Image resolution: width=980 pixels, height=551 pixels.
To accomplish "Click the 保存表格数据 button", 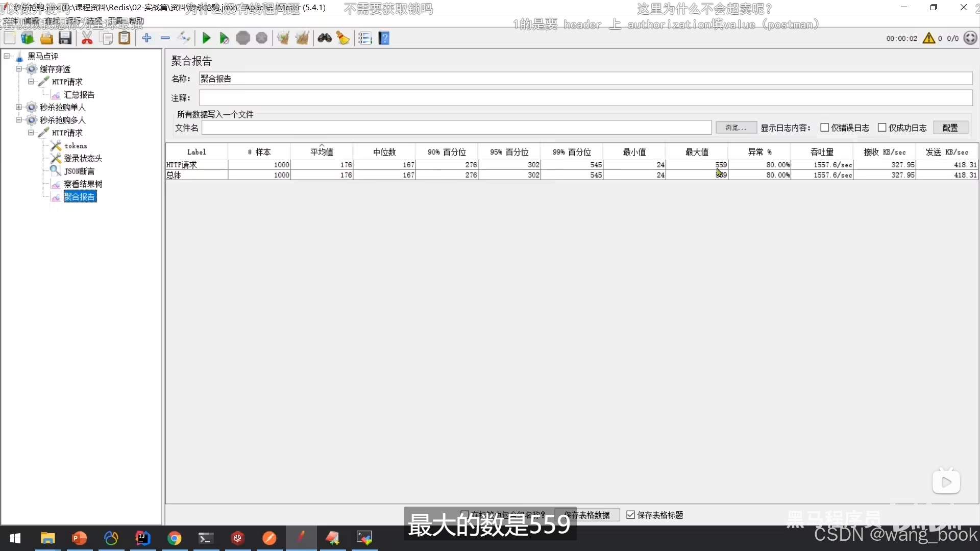I will [587, 515].
